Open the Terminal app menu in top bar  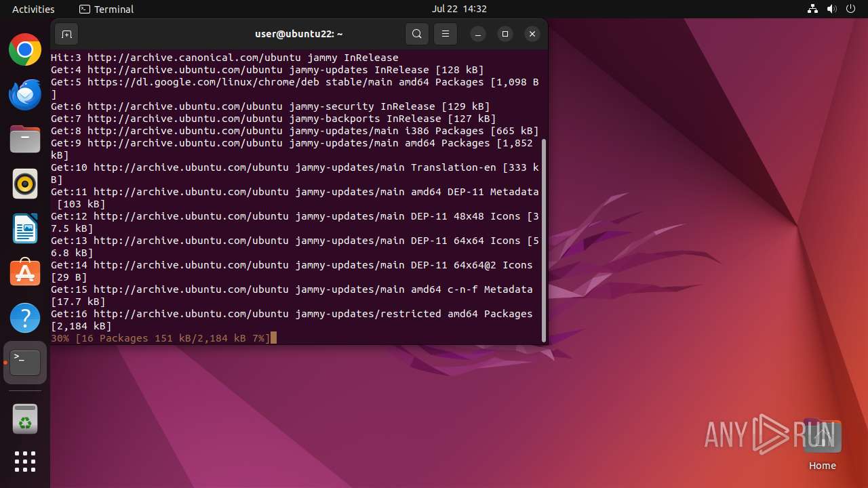pyautogui.click(x=106, y=9)
